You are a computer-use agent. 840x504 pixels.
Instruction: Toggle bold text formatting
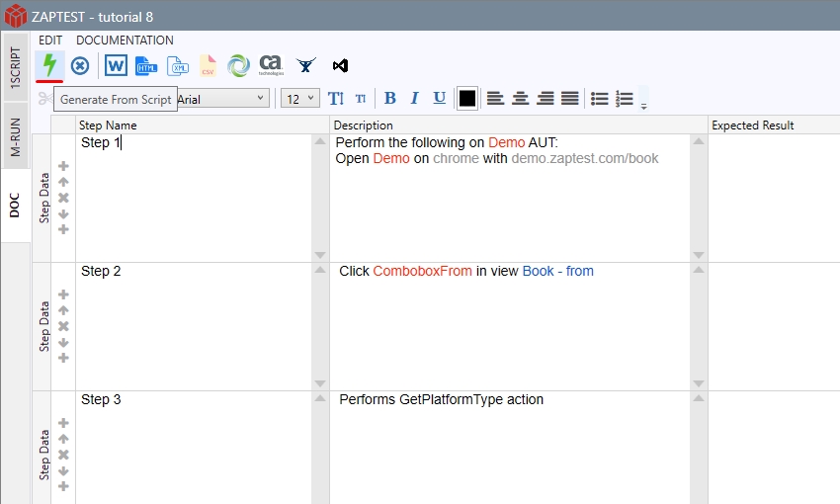[x=389, y=98]
